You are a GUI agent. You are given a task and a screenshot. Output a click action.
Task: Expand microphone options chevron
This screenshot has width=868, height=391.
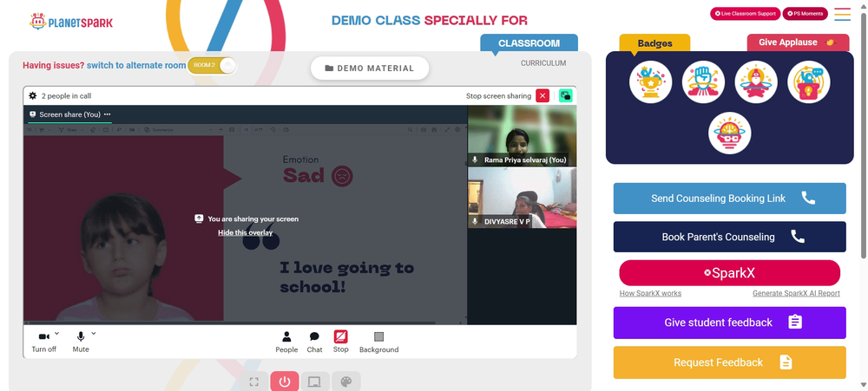[x=94, y=334]
